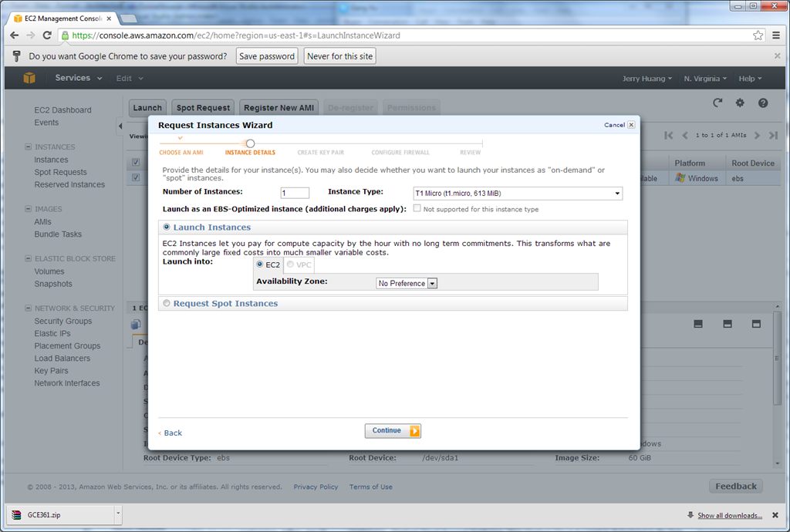
Task: Open the Availability Zone dropdown
Action: [407, 284]
